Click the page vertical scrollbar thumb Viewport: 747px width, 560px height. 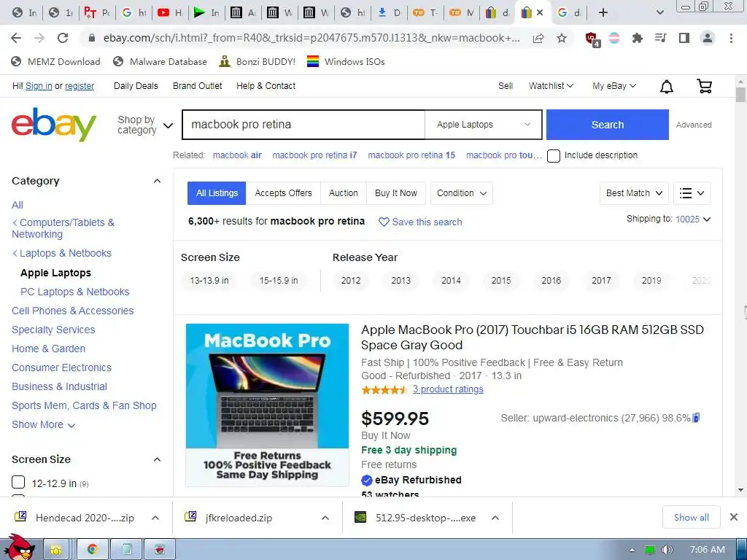point(740,95)
